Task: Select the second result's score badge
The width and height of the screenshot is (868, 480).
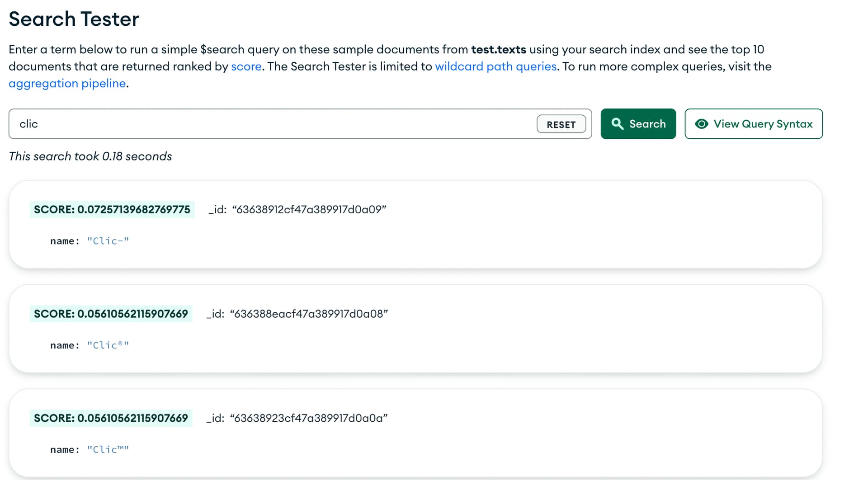Action: point(111,314)
